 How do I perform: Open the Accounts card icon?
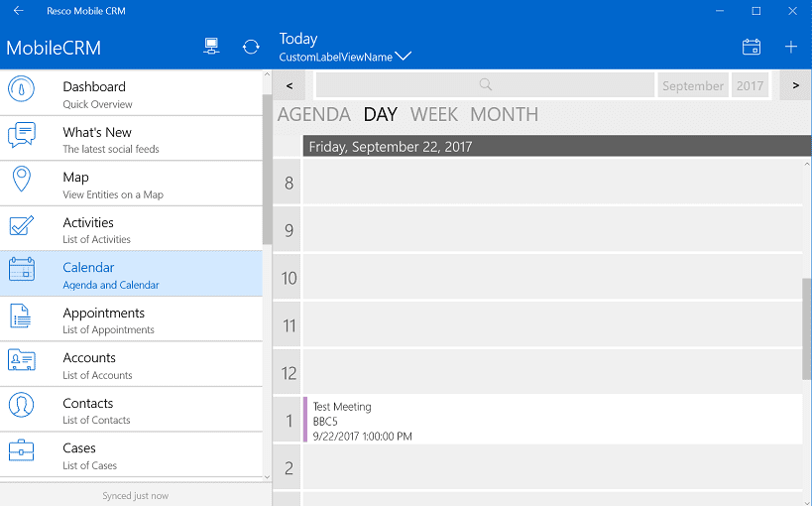(21, 360)
